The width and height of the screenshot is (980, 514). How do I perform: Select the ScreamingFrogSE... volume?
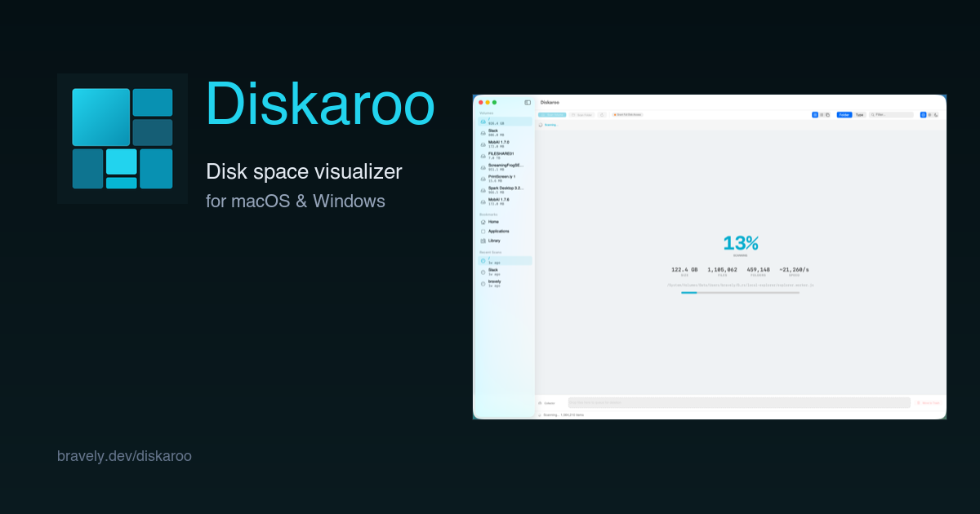505,167
